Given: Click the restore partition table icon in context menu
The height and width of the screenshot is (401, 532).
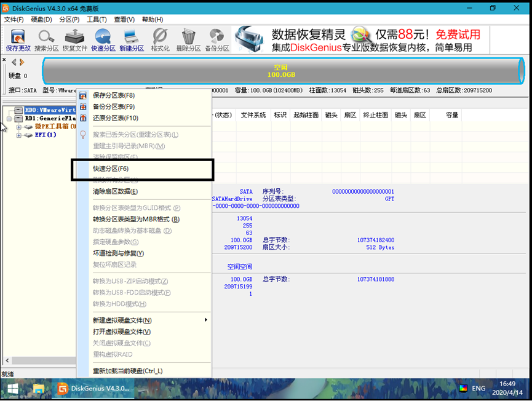Looking at the screenshot, I should (x=83, y=118).
